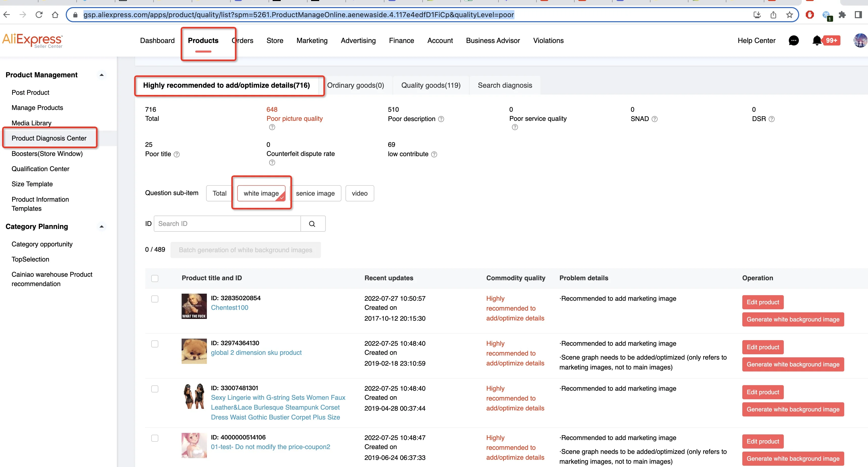Image resolution: width=868 pixels, height=467 pixels.
Task: Collapse the Product Management sidebar section
Action: pos(101,75)
